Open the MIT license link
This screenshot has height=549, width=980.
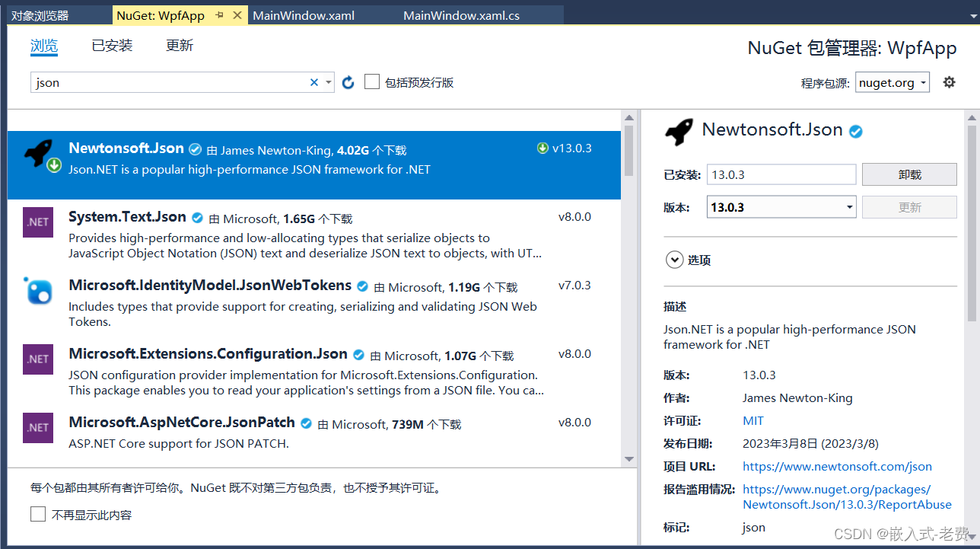click(x=753, y=420)
